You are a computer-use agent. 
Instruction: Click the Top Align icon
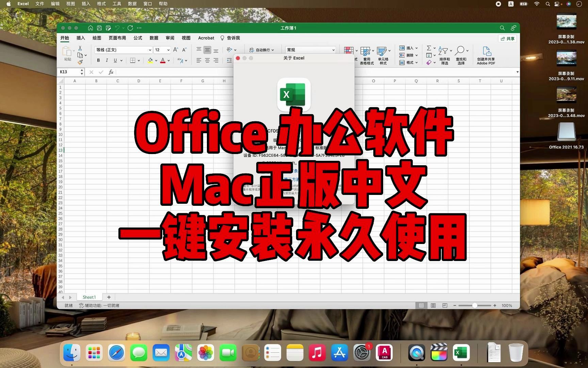point(199,50)
